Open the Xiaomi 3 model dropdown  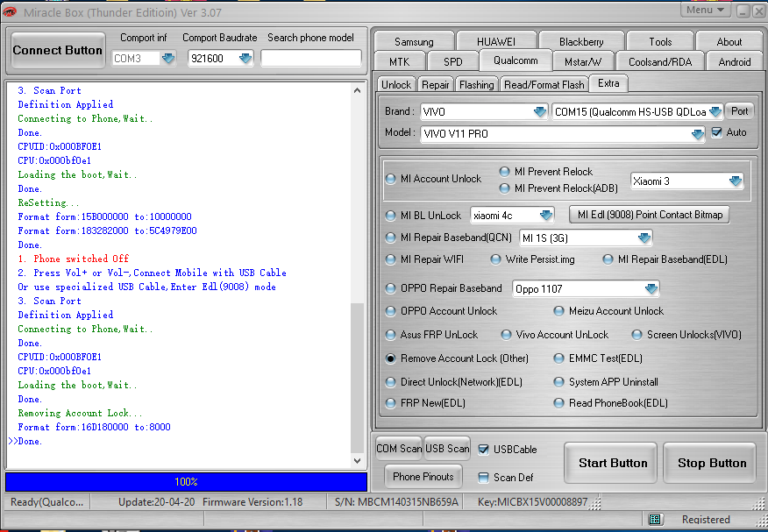coord(736,181)
